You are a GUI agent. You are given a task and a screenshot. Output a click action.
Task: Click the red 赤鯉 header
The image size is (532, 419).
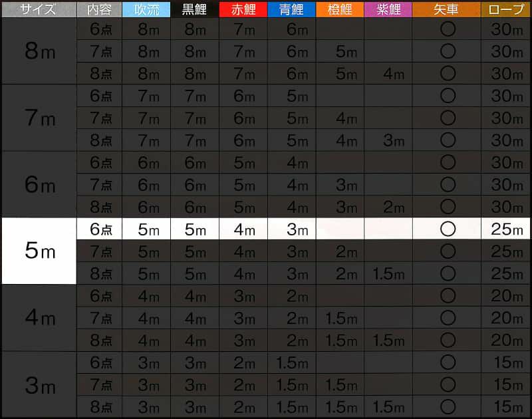pyautogui.click(x=243, y=9)
